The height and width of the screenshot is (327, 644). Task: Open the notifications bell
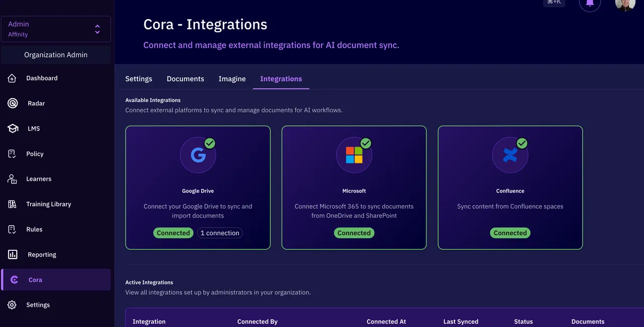click(590, 4)
